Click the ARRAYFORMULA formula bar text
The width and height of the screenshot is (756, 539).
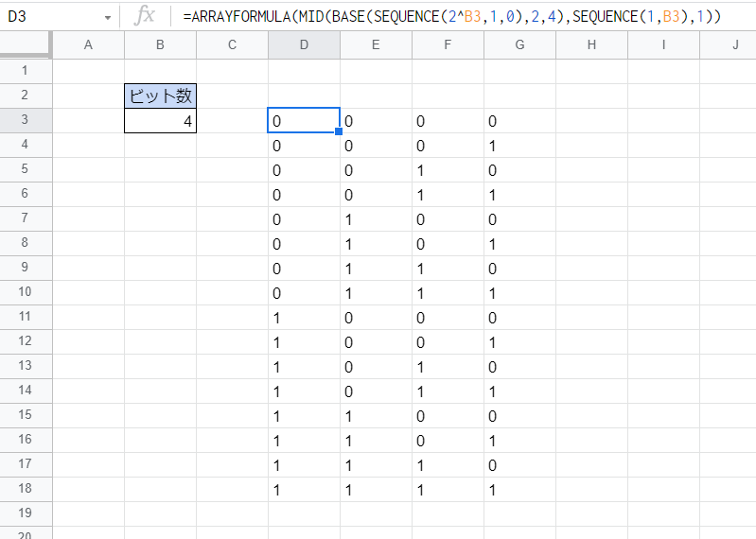451,17
